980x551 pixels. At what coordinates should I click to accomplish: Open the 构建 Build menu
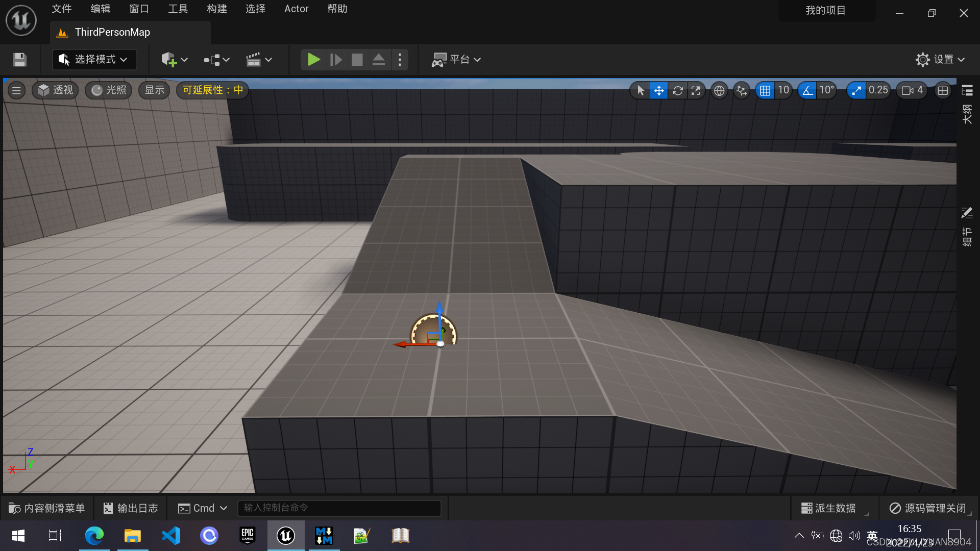[x=216, y=9]
